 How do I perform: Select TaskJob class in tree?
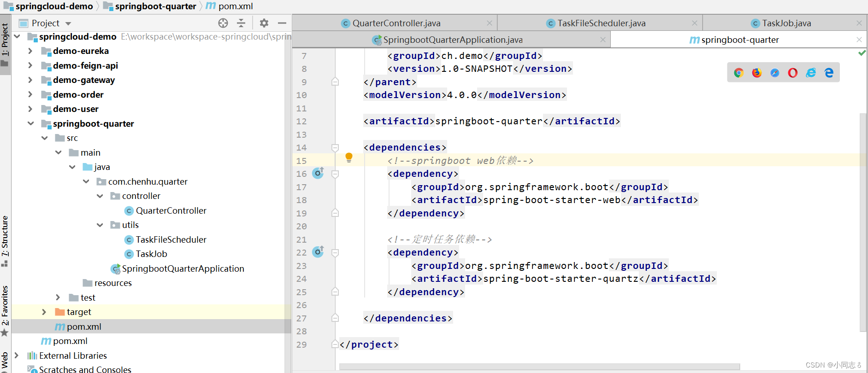click(x=146, y=254)
